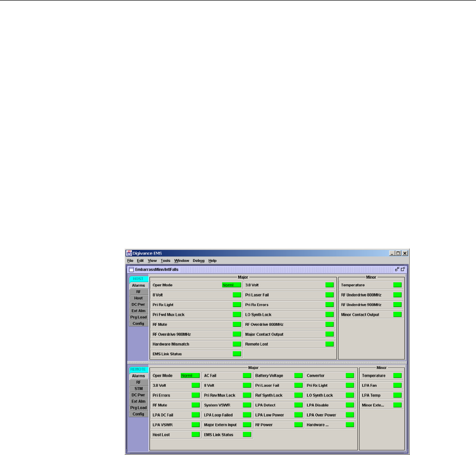Select the HOST DC Pwr tab
The image size is (476, 455).
pyautogui.click(x=139, y=304)
